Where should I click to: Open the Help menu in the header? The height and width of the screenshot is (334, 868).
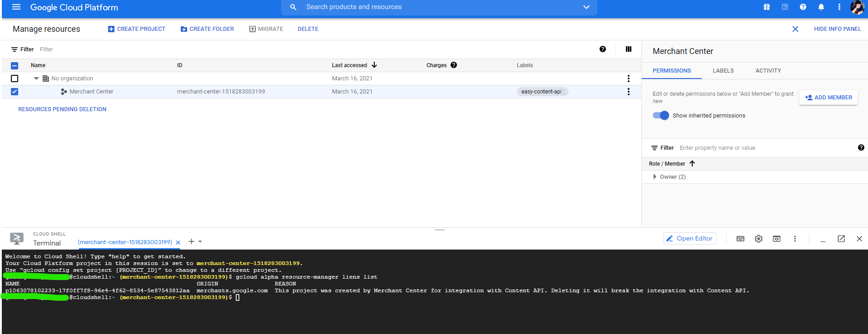click(x=803, y=7)
